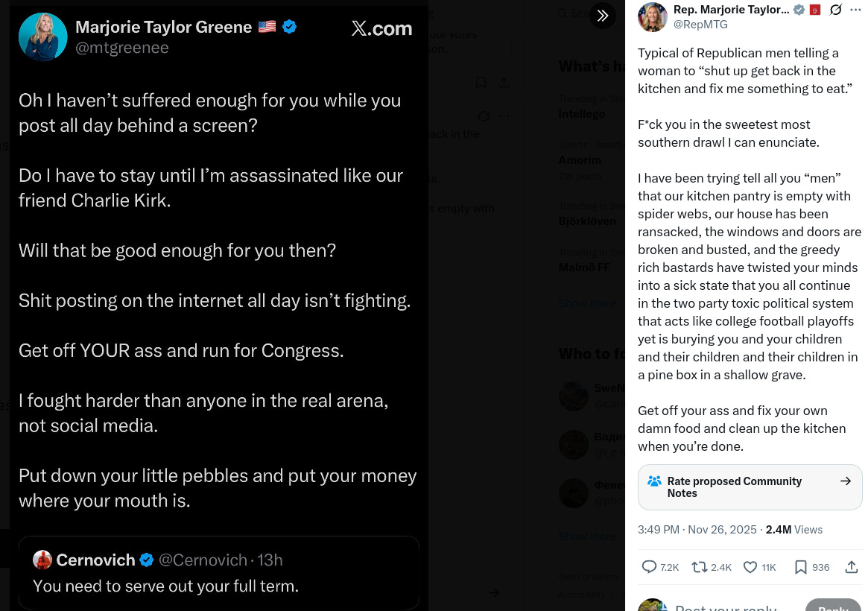Repost the tweet with 2.4K reposts
Viewport: 868px width, 611px height.
[x=700, y=567]
